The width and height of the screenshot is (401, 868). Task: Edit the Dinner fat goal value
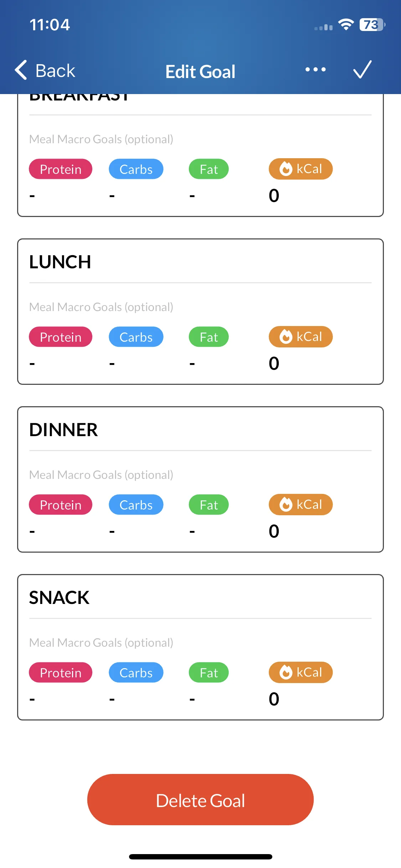click(192, 531)
